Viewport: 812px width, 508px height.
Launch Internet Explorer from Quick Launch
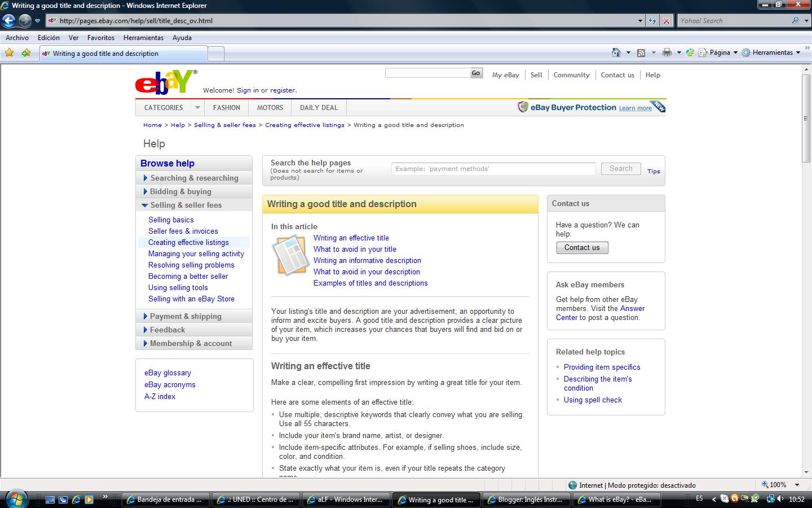click(x=76, y=500)
